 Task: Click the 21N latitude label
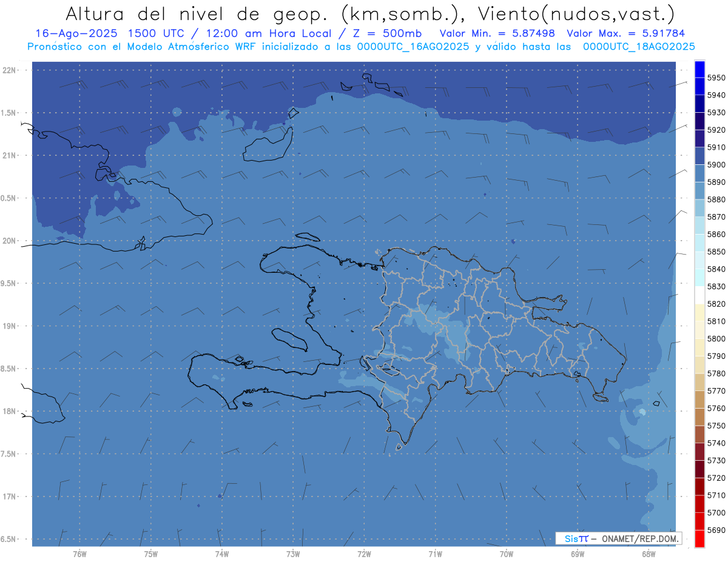point(9,155)
